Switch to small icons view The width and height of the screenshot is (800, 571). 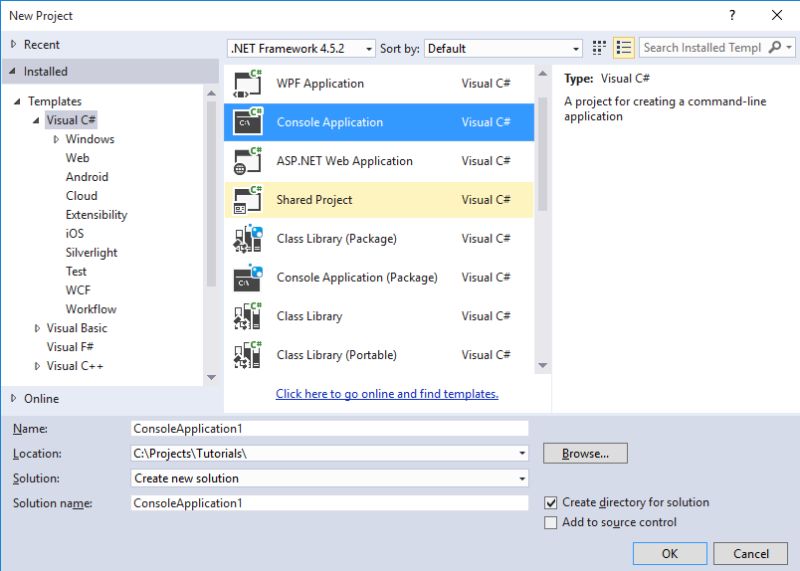(x=599, y=48)
